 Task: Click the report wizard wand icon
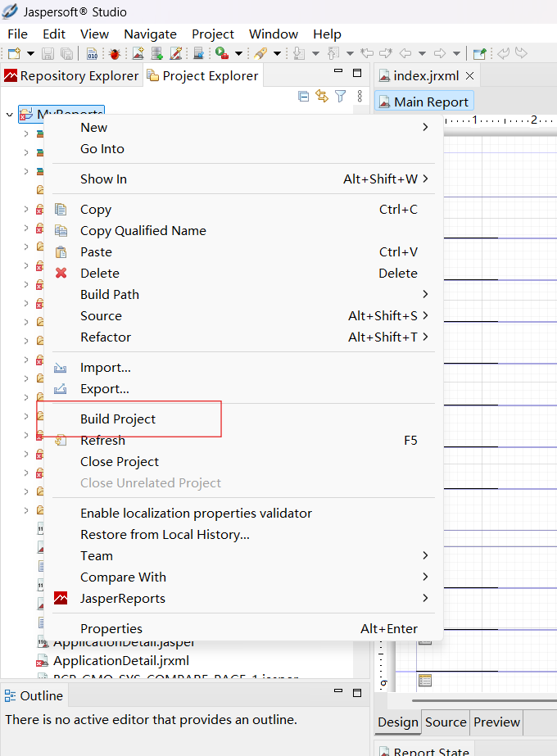coord(176,53)
